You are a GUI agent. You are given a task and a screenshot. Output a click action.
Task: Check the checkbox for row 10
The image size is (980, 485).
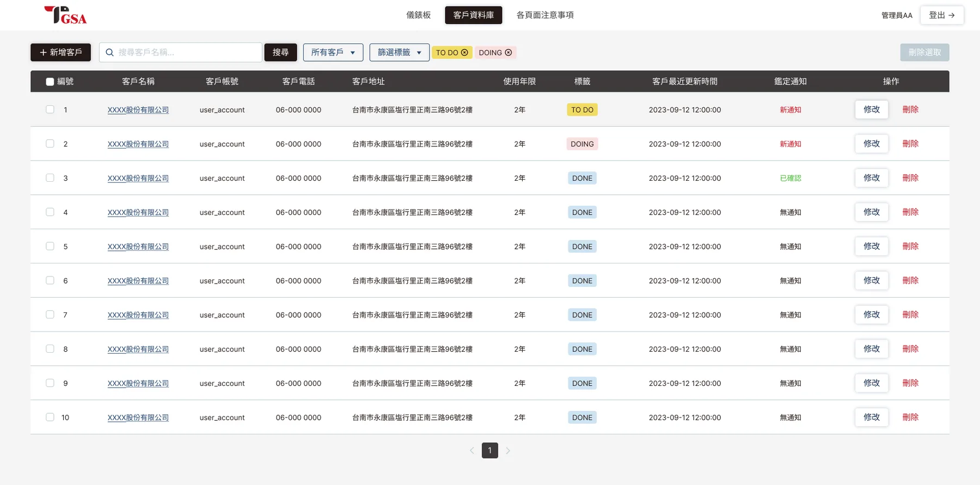pos(50,417)
